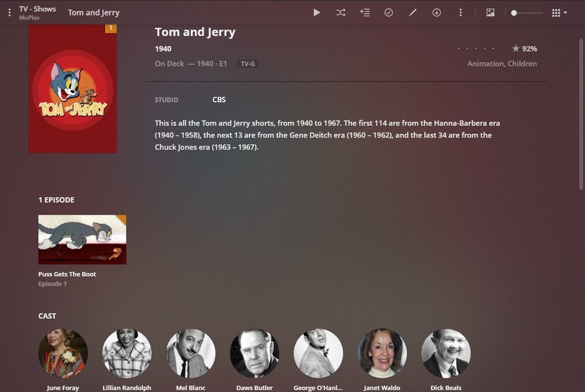Click the CAST section heading
The image size is (585, 392).
click(47, 316)
